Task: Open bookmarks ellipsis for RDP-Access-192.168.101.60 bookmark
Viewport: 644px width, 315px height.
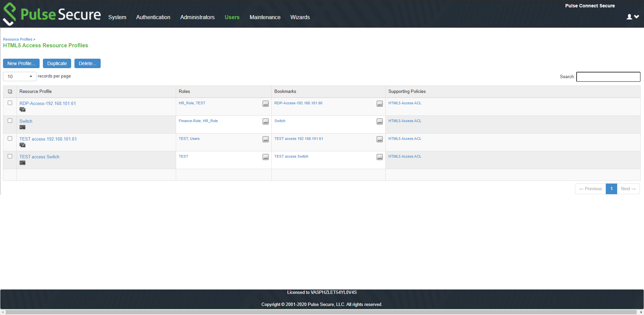Action: [x=380, y=104]
